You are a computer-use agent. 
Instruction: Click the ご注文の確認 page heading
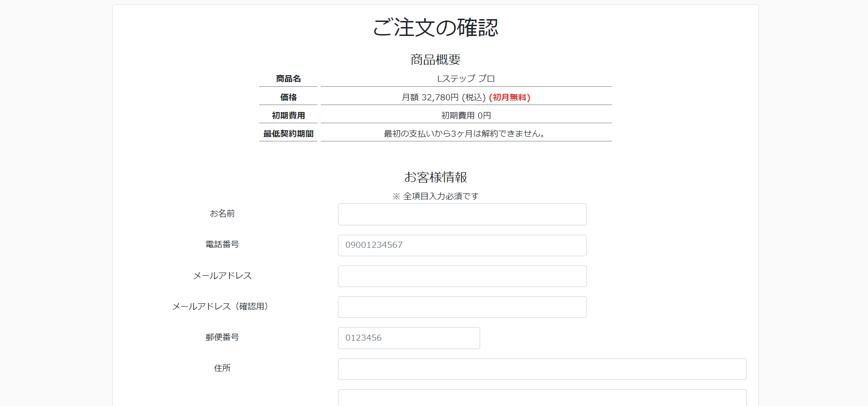click(x=435, y=28)
